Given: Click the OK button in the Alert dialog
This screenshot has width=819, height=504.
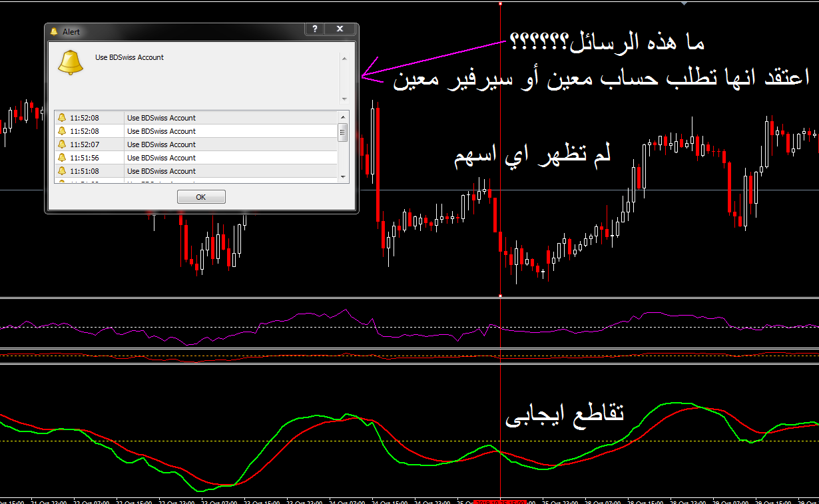Looking at the screenshot, I should point(201,197).
